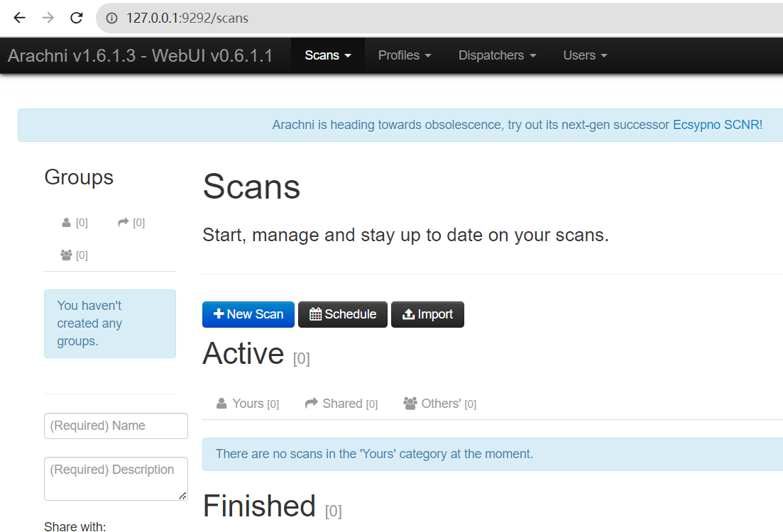Open the Dispatchers dropdown
The image size is (783, 532).
pos(498,55)
